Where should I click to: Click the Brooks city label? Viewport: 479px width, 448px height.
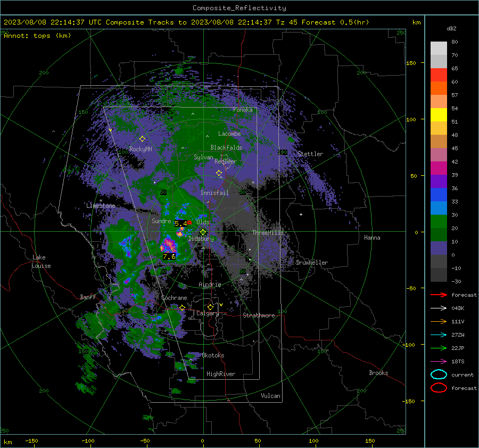coord(378,373)
